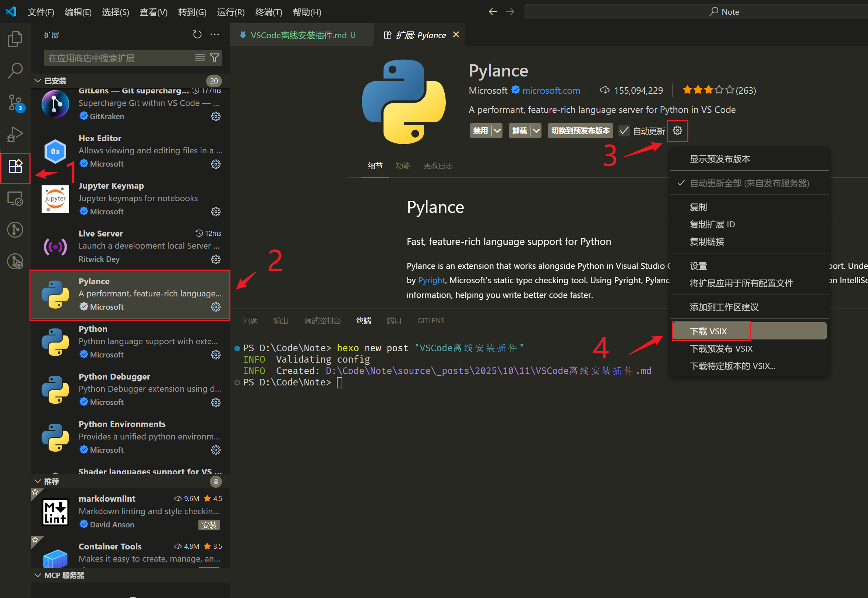The width and height of the screenshot is (868, 598).
Task: Open Run and Debug view
Action: 15,134
